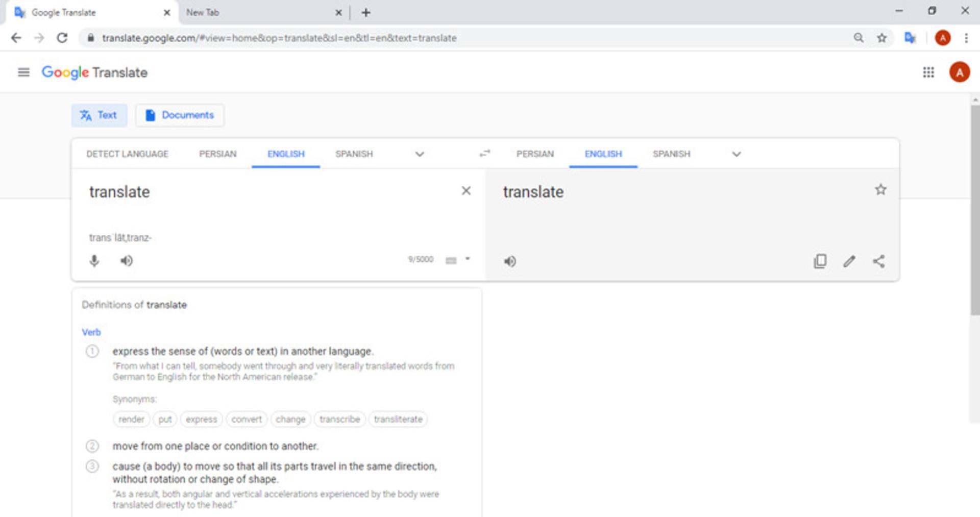Open a new browser tab
This screenshot has height=517, width=980.
(x=365, y=13)
